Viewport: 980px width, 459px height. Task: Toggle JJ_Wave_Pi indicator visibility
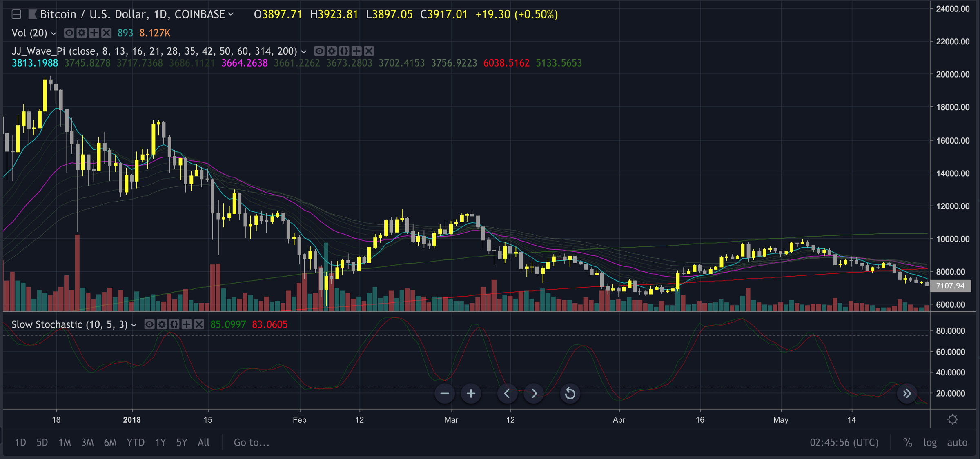(319, 51)
